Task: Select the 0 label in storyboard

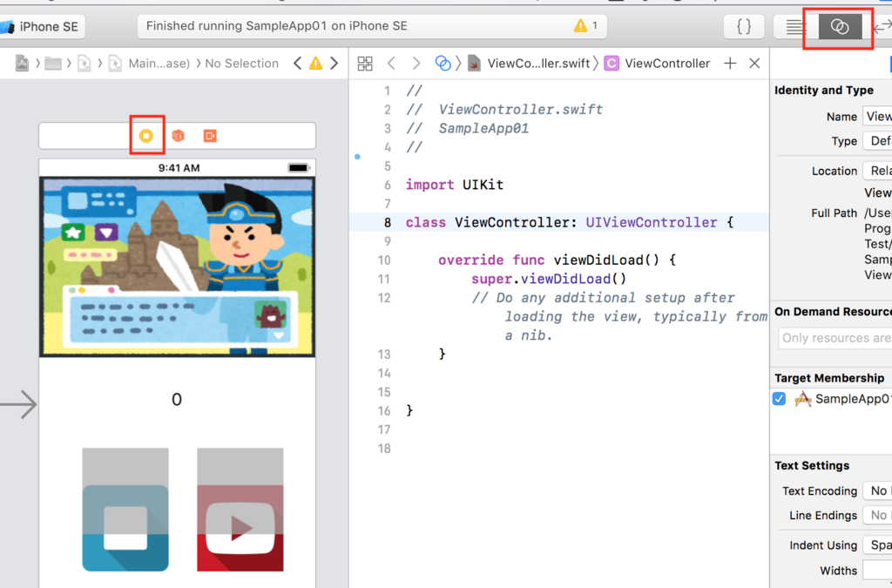Action: click(176, 399)
